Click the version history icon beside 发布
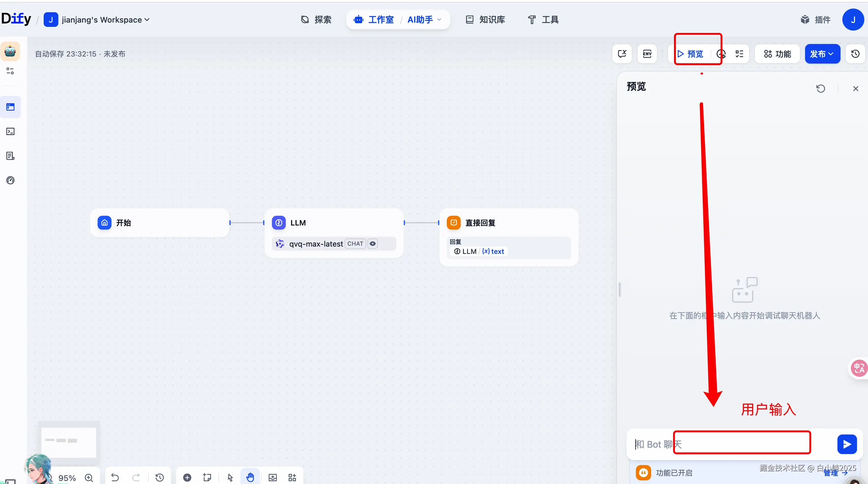 pyautogui.click(x=855, y=54)
